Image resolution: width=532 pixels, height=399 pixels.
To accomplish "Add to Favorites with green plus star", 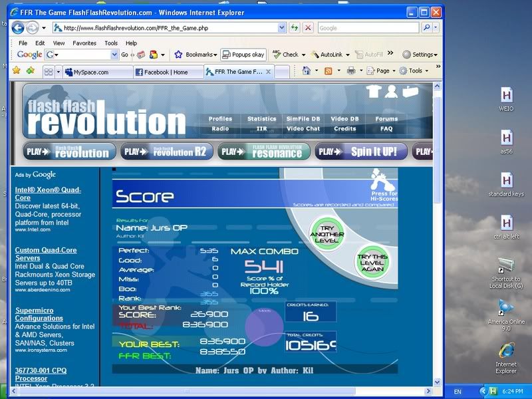I will point(31,70).
